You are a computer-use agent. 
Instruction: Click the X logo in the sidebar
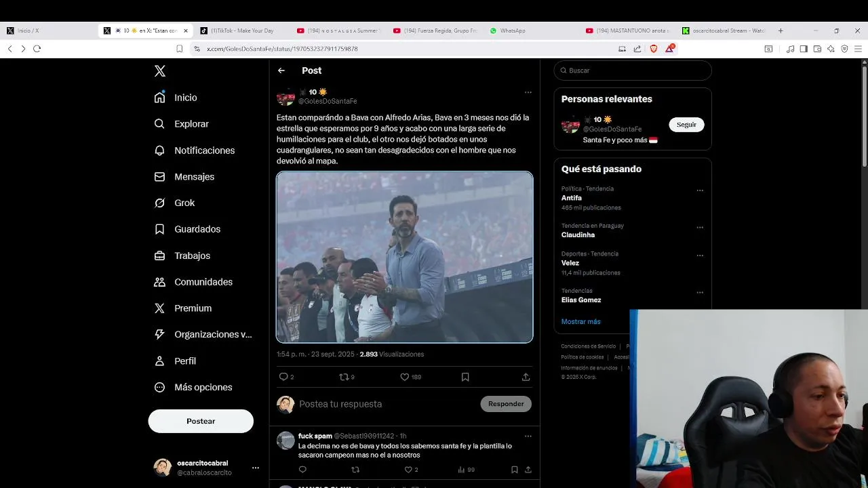coord(159,71)
